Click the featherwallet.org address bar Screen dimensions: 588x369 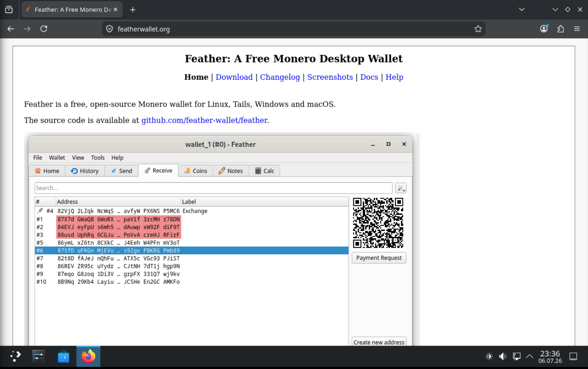(x=293, y=29)
